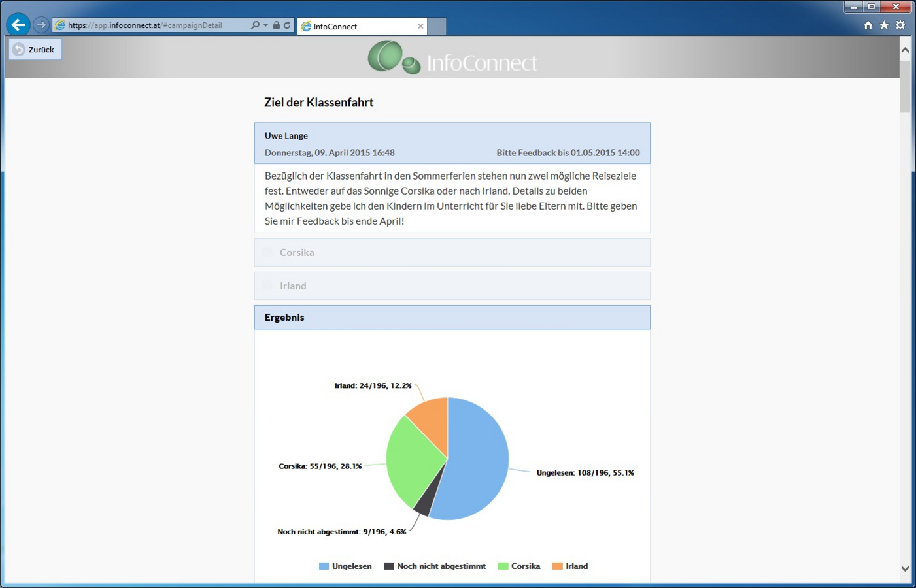Click the page icon in address bar
916x588 pixels.
60,25
